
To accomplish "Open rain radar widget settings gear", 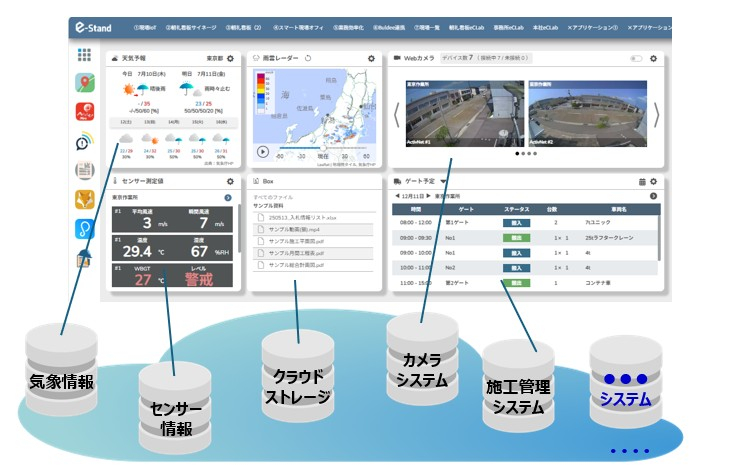I will pos(372,60).
